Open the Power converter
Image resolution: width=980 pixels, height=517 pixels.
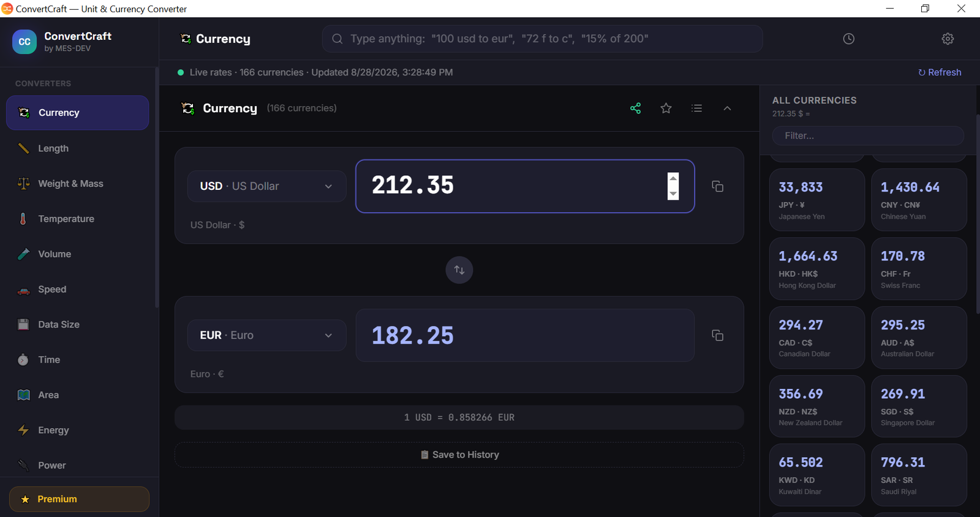(x=78, y=466)
